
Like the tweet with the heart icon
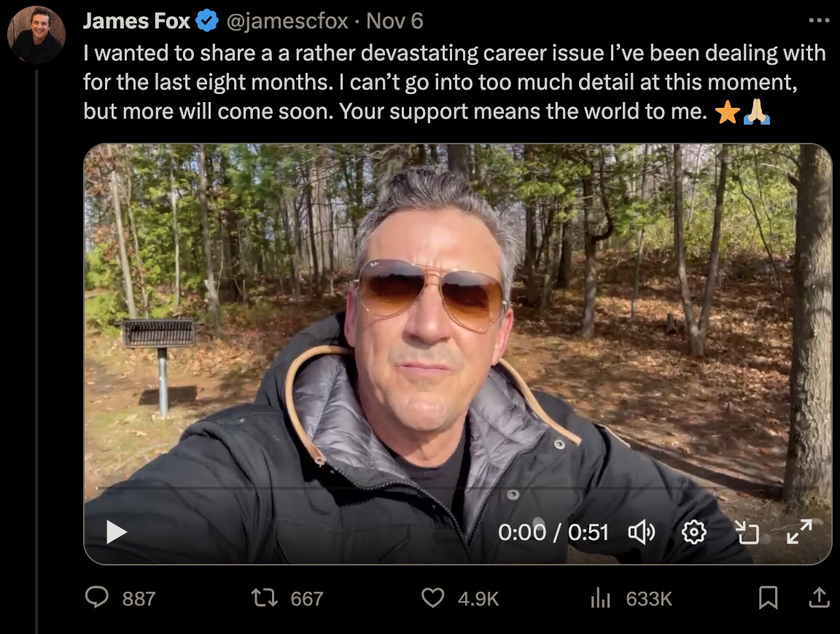pos(433,598)
